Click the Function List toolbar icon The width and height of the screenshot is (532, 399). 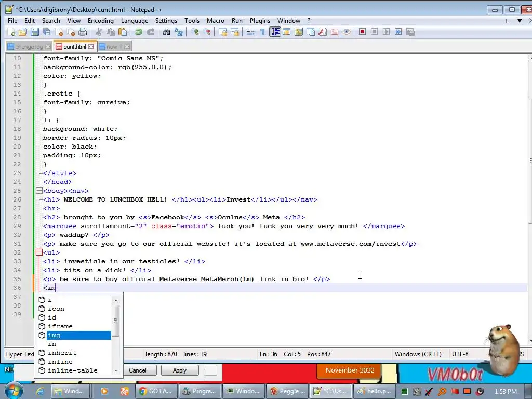click(323, 32)
